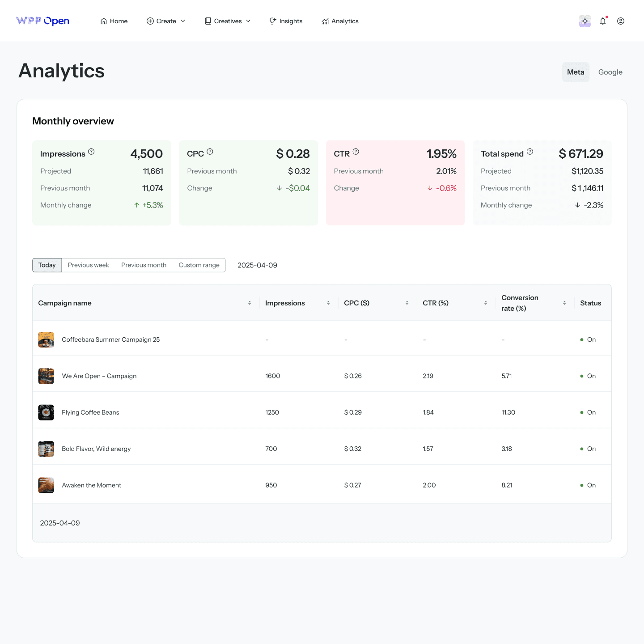
Task: Select the Meta platform toggle
Action: (x=576, y=72)
